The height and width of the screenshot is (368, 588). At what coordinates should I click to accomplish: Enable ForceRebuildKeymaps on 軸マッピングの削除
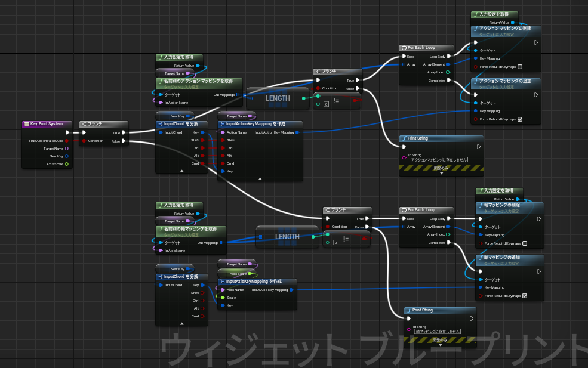[x=525, y=243]
